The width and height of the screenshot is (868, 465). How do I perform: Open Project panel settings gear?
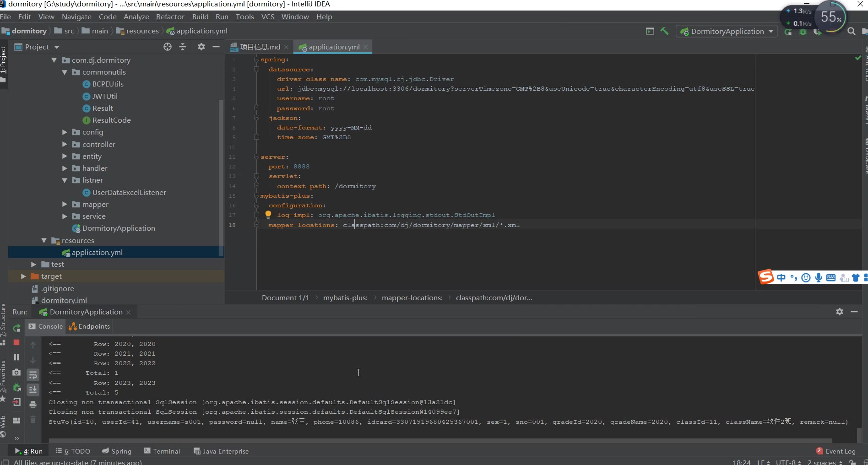click(x=201, y=47)
